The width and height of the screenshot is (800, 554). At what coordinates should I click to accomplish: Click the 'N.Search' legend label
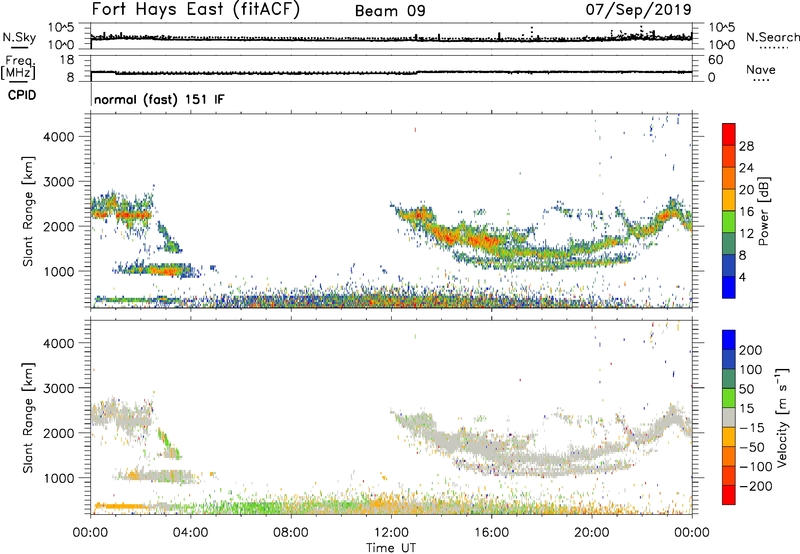[x=772, y=37]
